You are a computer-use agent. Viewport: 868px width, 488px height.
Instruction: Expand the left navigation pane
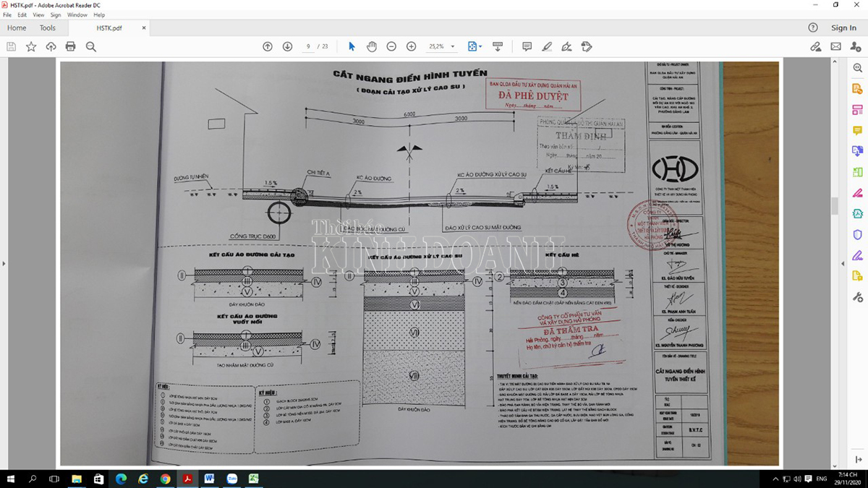4,263
